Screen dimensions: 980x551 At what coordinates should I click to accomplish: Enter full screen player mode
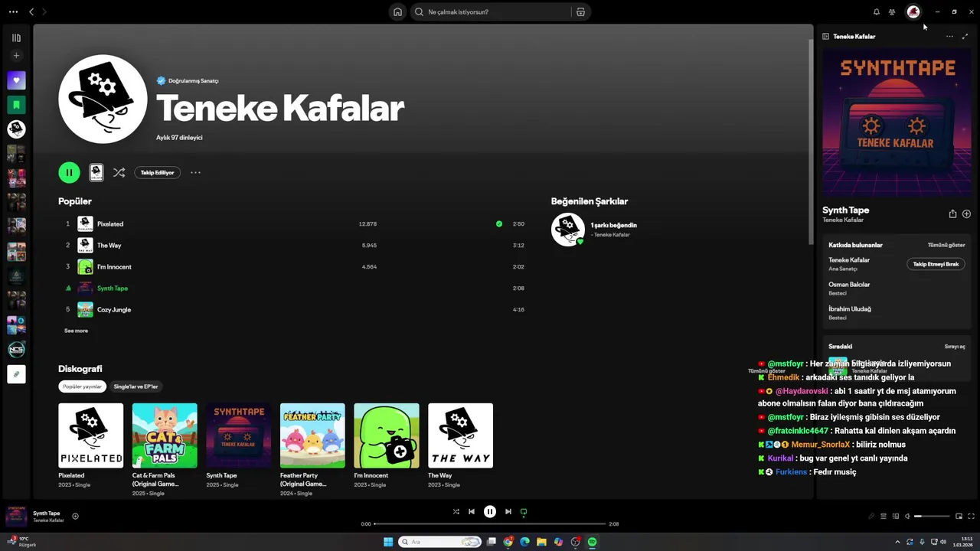pyautogui.click(x=972, y=517)
